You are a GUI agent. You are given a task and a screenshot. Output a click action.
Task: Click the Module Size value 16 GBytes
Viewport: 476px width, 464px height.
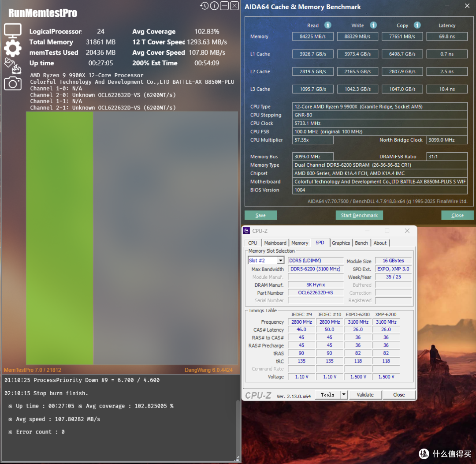coord(393,261)
